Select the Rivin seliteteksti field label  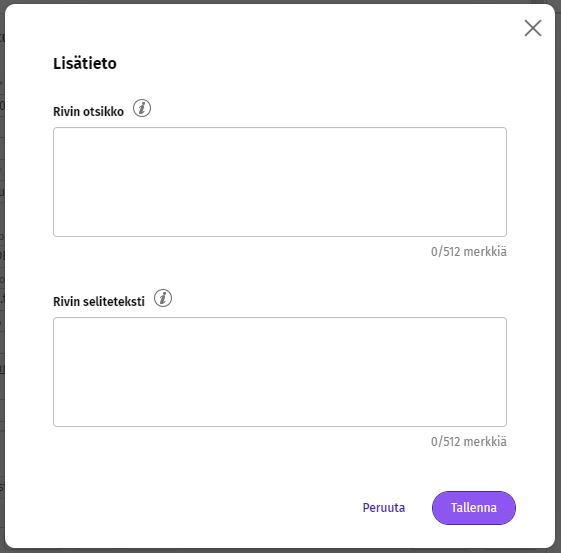99,302
